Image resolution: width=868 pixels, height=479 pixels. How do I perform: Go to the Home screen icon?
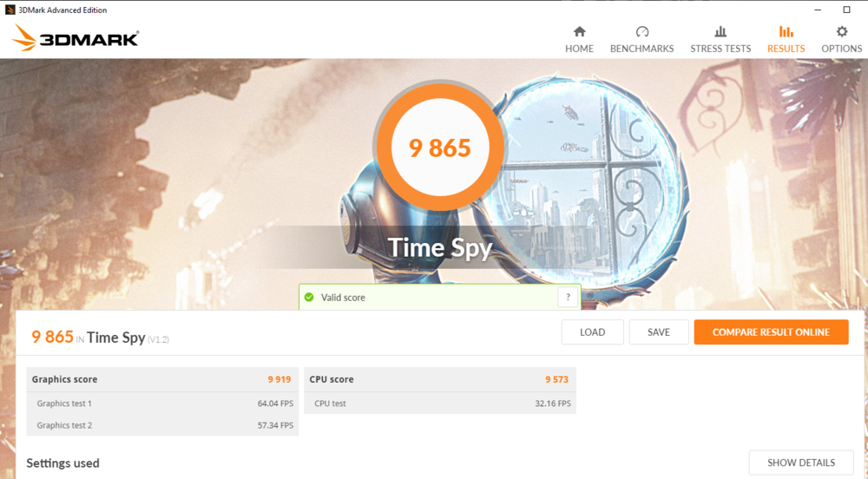pos(579,32)
